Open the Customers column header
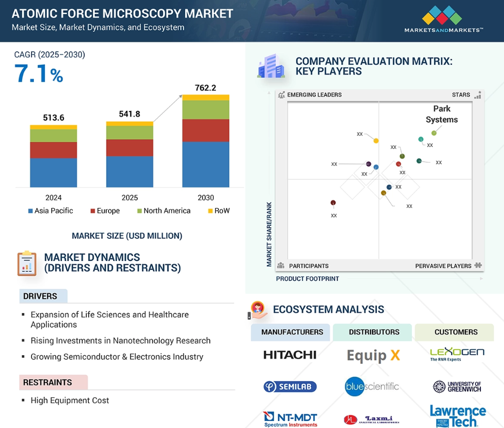Viewport: 504px width, 428px height. 454,332
